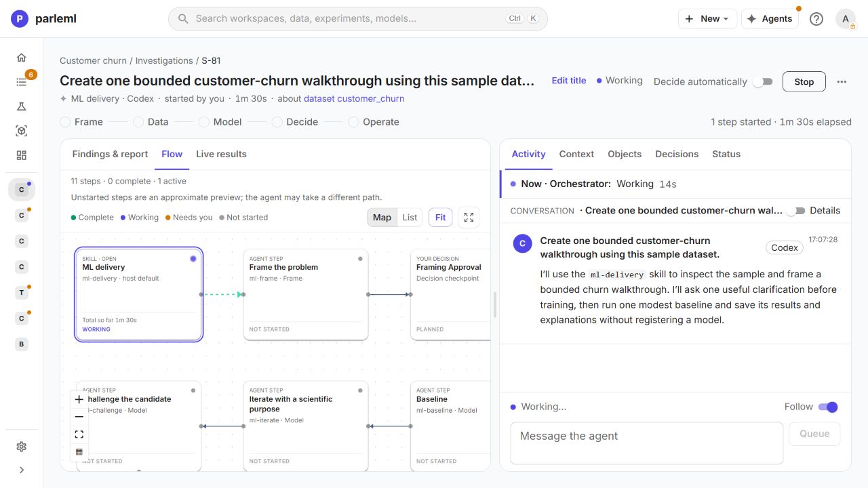The width and height of the screenshot is (868, 488).
Task: Select the Operate stage circle
Action: click(x=353, y=122)
